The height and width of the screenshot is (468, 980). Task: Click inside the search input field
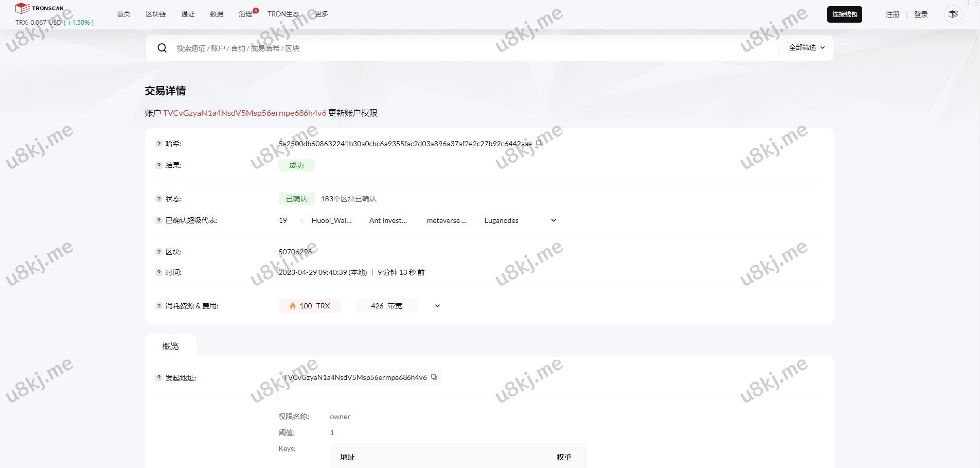pyautogui.click(x=360, y=47)
